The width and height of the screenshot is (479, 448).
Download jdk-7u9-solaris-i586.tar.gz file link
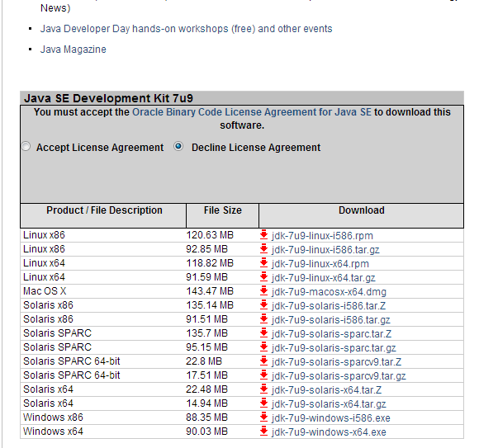click(331, 320)
